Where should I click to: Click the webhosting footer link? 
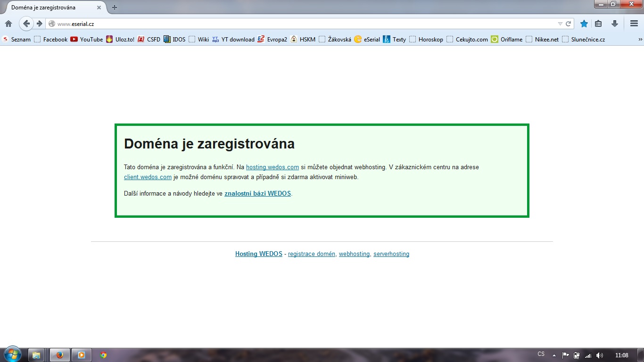point(354,254)
